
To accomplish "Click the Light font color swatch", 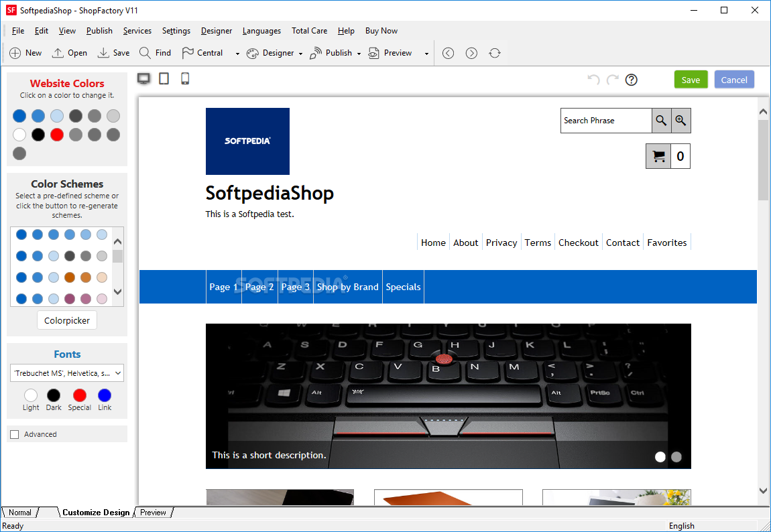I will click(x=30, y=395).
